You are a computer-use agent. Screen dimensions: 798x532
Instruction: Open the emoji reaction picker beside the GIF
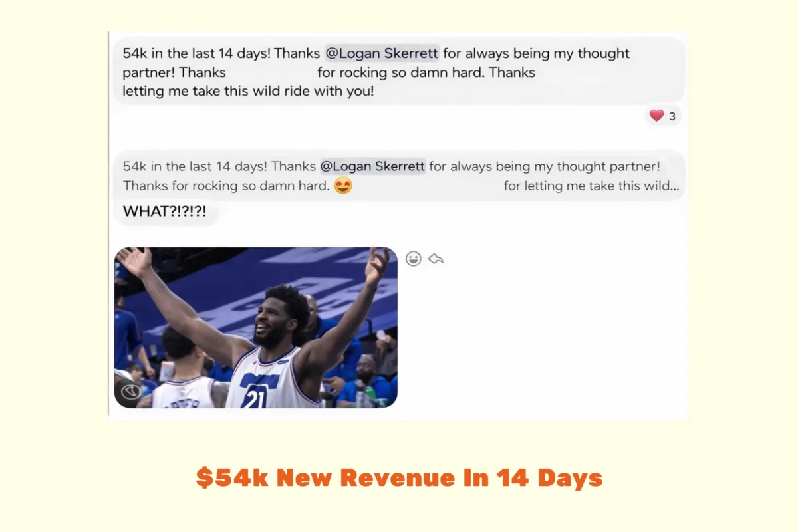point(414,259)
